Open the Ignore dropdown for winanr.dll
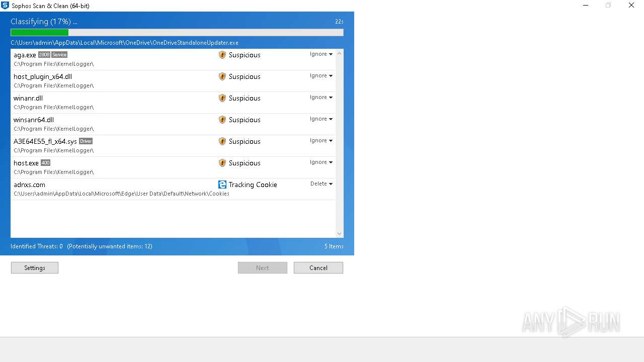 [321, 98]
